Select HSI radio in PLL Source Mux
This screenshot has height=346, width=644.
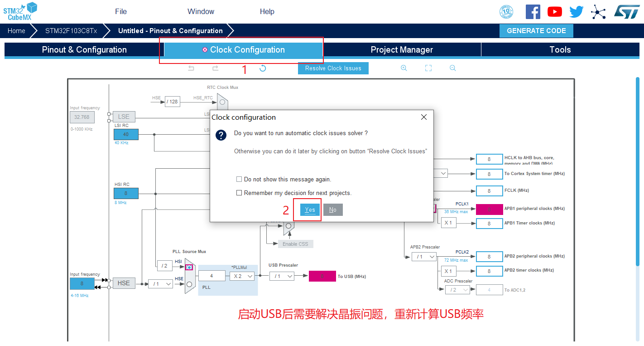tap(189, 268)
